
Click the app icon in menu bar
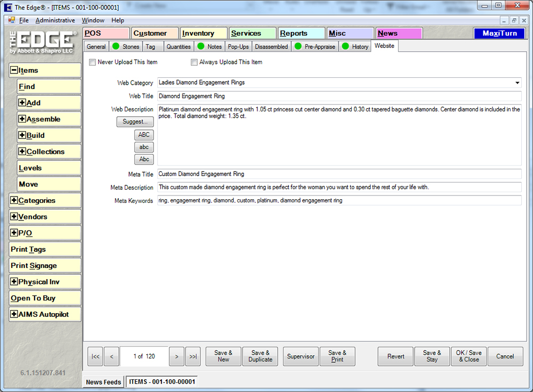[x=12, y=20]
